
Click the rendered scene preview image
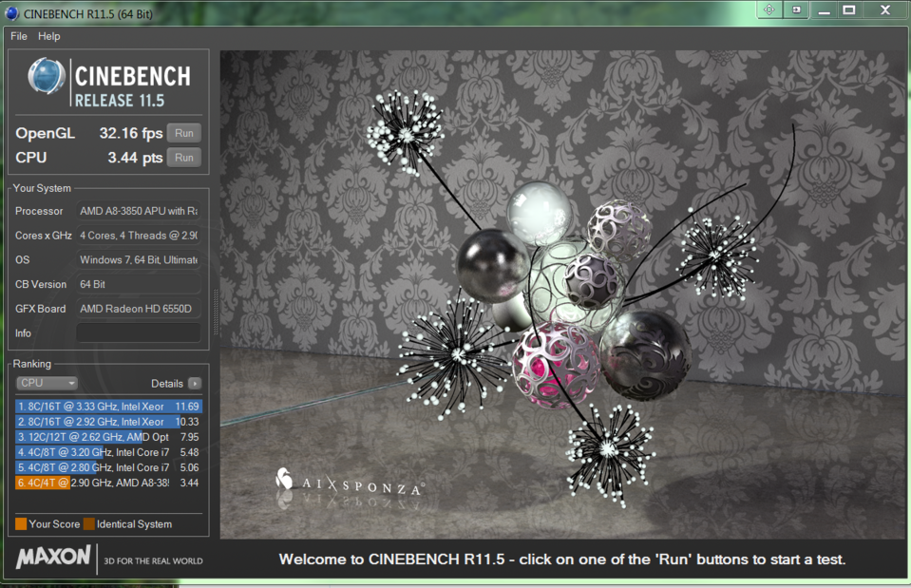[560, 294]
